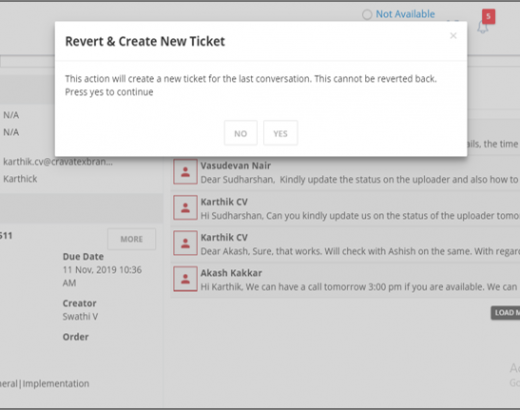The height and width of the screenshot is (410, 520).
Task: Click the red notification count badge
Action: 488,16
